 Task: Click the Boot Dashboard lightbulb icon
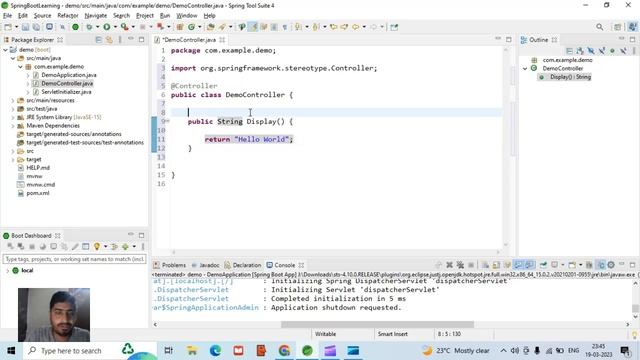point(97,247)
